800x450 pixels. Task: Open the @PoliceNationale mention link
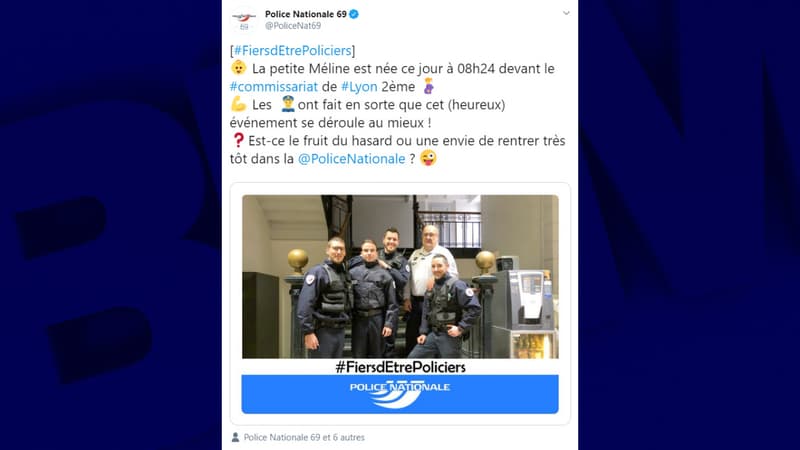pos(352,159)
